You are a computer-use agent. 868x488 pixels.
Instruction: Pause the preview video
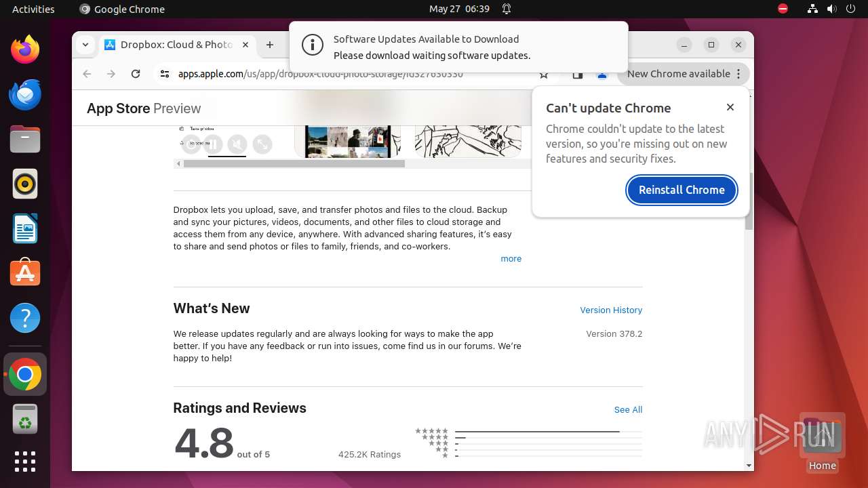coord(213,144)
